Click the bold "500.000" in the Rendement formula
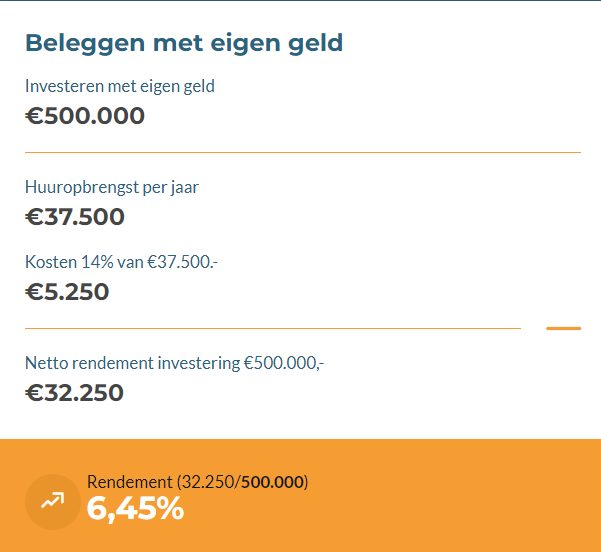This screenshot has width=601, height=552. [x=272, y=482]
